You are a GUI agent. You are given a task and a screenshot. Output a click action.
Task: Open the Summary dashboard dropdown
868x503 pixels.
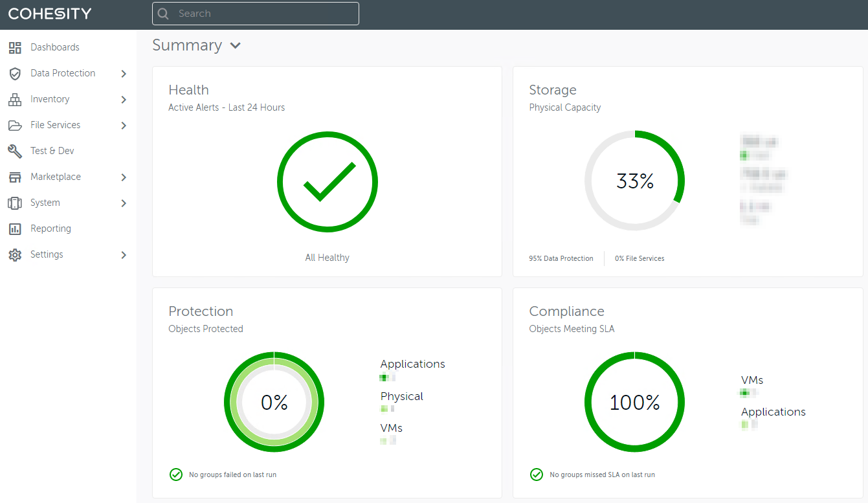coord(236,45)
